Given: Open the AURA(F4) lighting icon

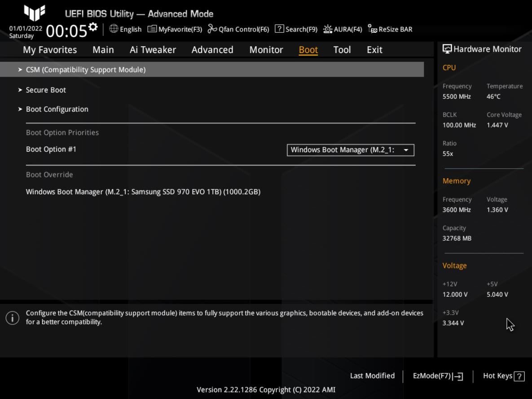Looking at the screenshot, I should tap(328, 29).
